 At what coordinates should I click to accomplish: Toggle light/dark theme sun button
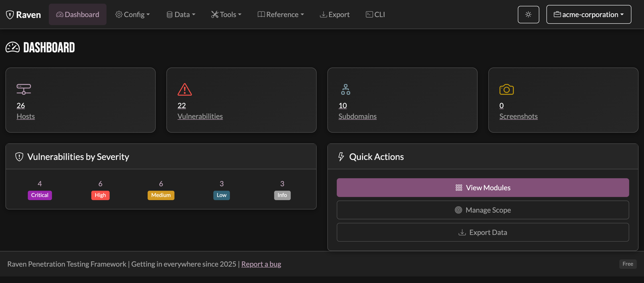(x=528, y=14)
